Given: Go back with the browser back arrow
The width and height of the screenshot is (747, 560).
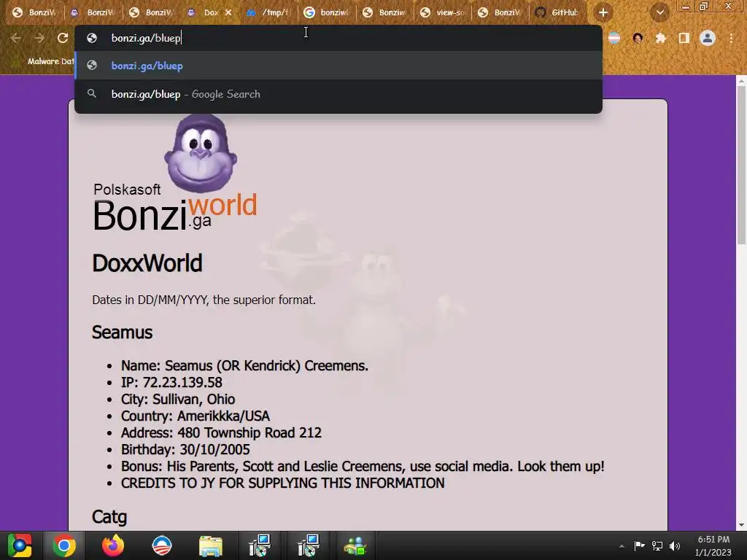Looking at the screenshot, I should click(x=16, y=38).
